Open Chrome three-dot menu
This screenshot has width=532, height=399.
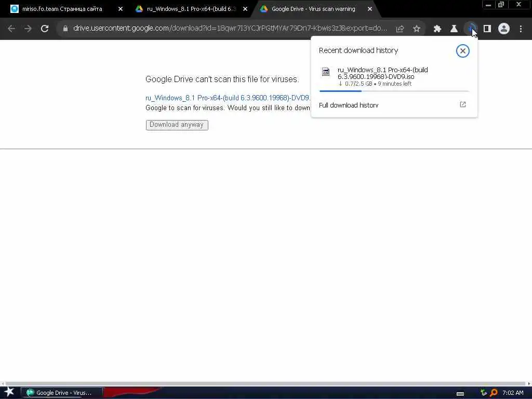tap(521, 29)
